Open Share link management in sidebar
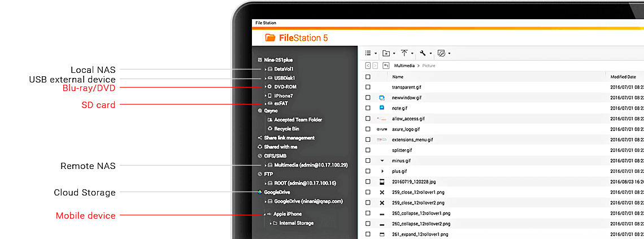Image resolution: width=644 pixels, height=239 pixels. 289,138
